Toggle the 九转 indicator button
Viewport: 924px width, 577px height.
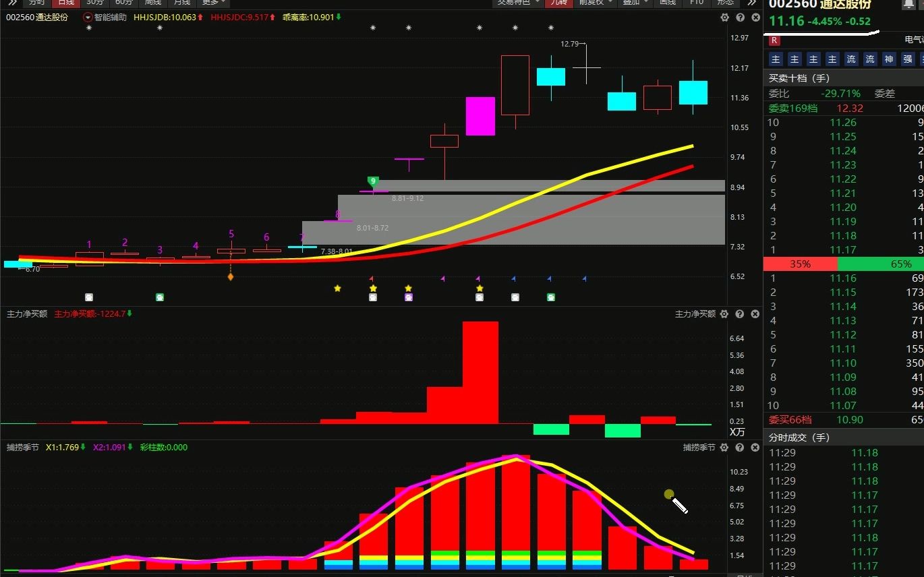(559, 3)
